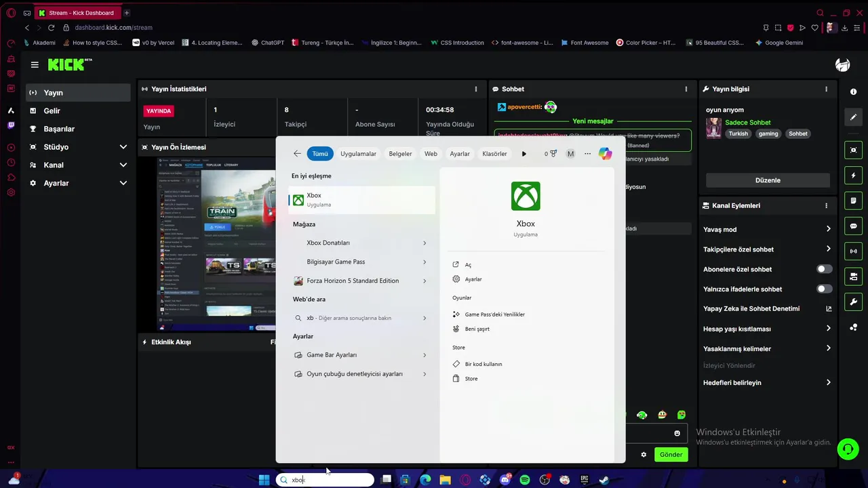
Task: Open the Xbox app best match result
Action: point(361,200)
